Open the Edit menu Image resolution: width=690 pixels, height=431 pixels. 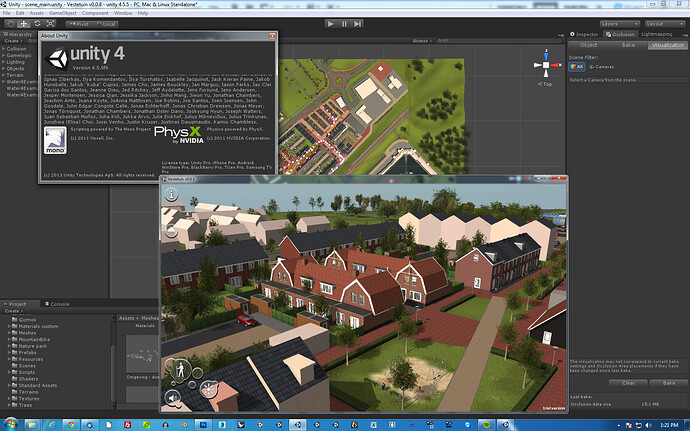(x=20, y=13)
